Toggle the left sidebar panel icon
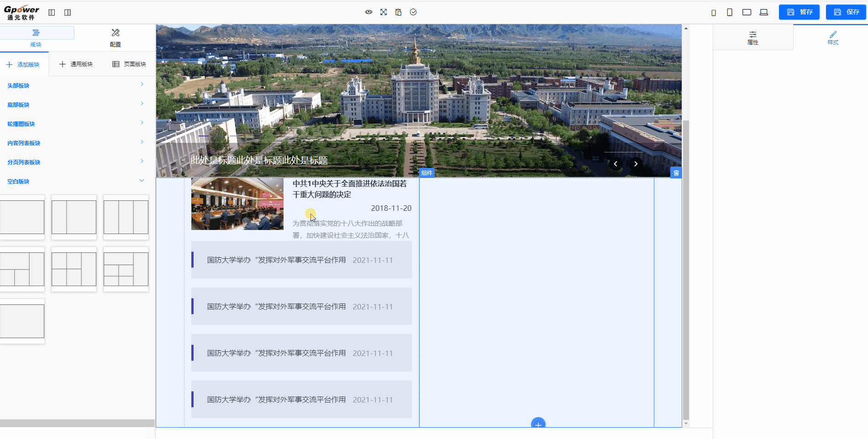 [x=52, y=12]
